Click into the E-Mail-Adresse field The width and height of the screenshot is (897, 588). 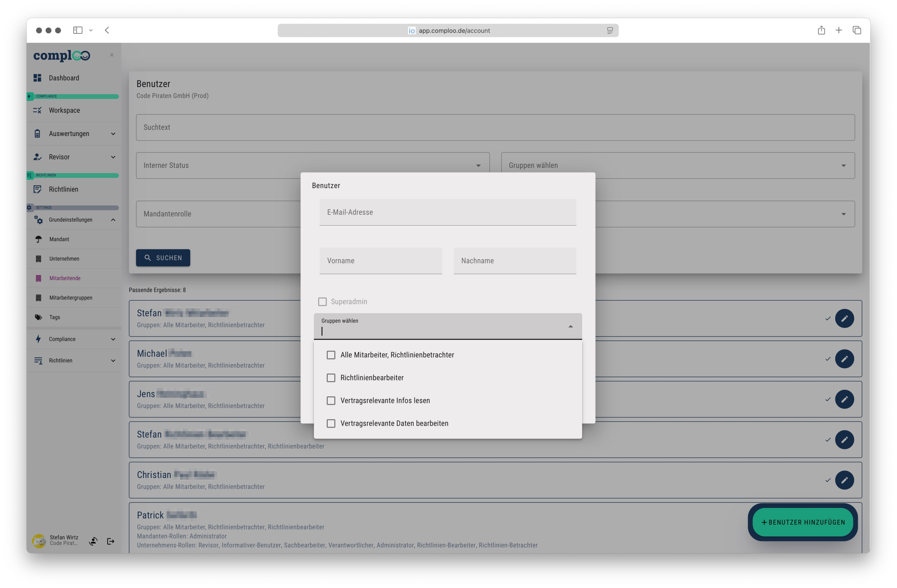[448, 212]
